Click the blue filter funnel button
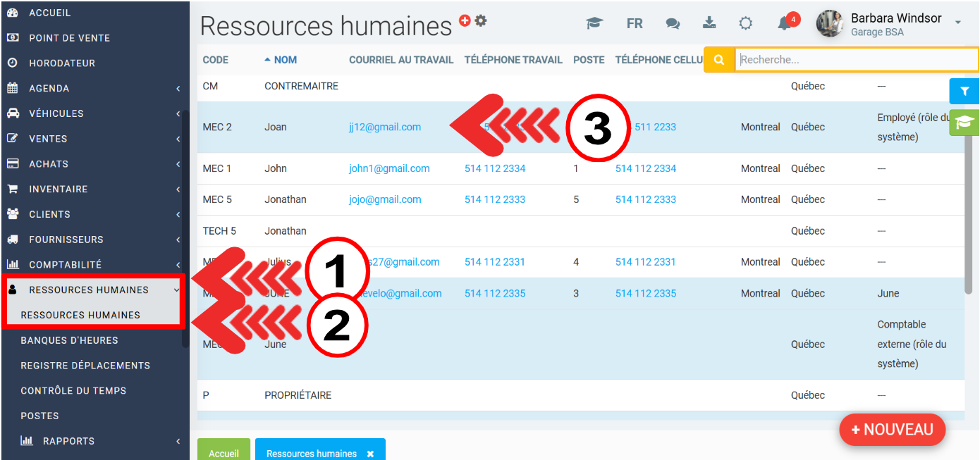The height and width of the screenshot is (460, 980). (x=964, y=92)
